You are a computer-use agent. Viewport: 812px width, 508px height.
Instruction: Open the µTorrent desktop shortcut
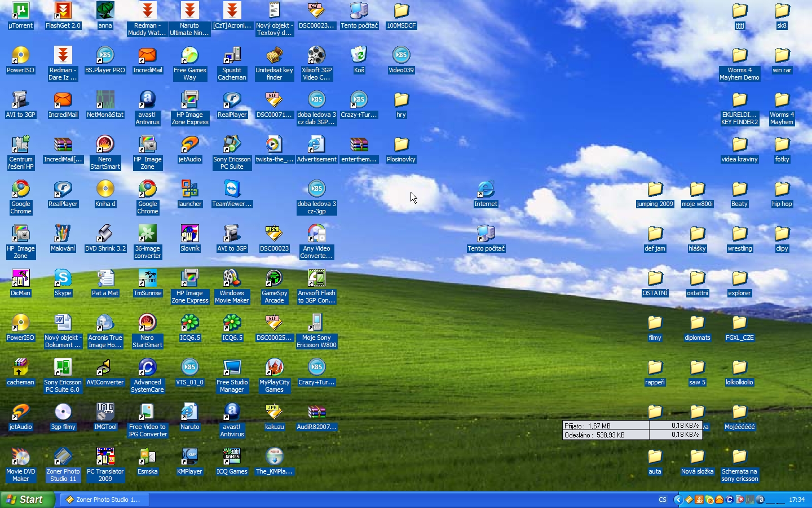[x=20, y=16]
